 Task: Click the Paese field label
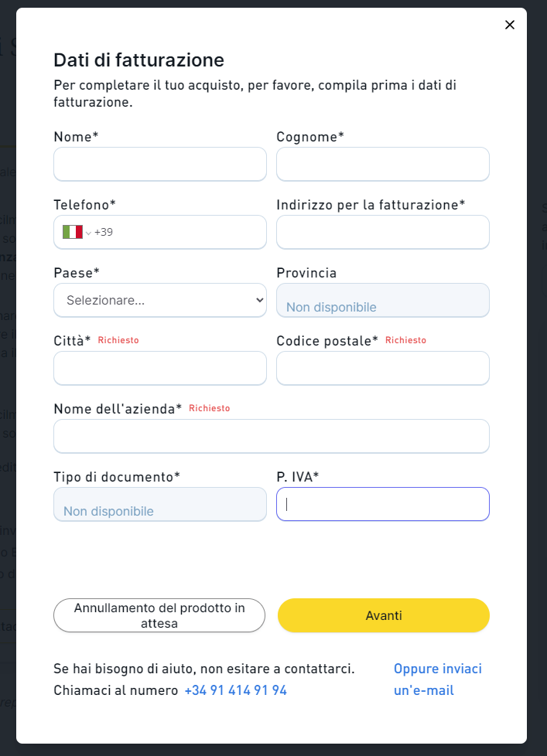pyautogui.click(x=76, y=273)
